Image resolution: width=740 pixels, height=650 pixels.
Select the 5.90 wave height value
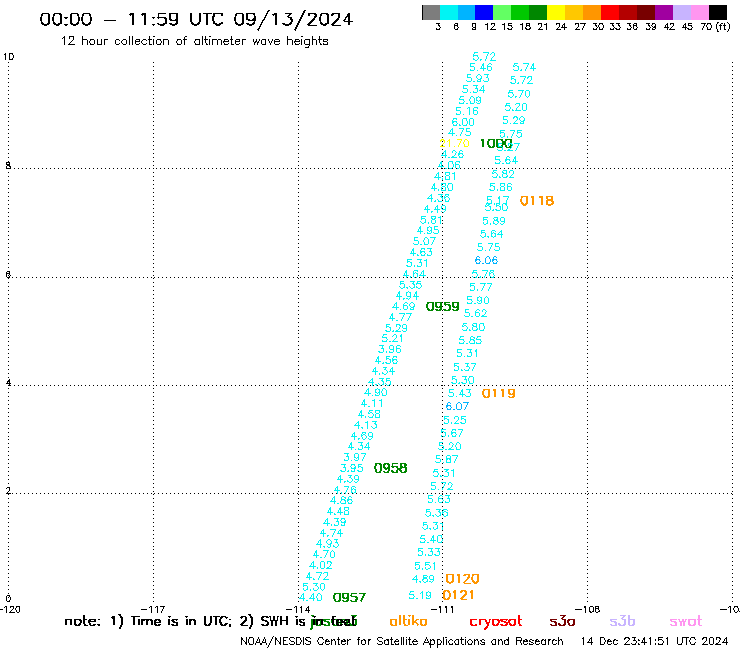[478, 300]
